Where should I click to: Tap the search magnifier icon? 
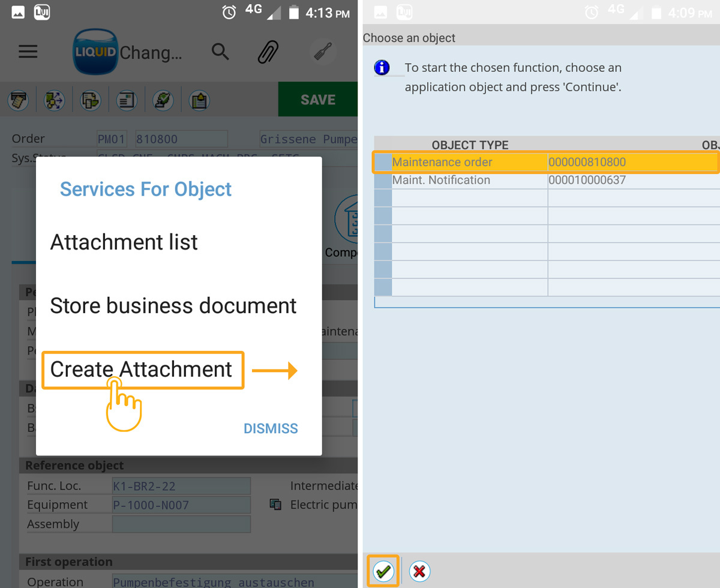pos(220,52)
